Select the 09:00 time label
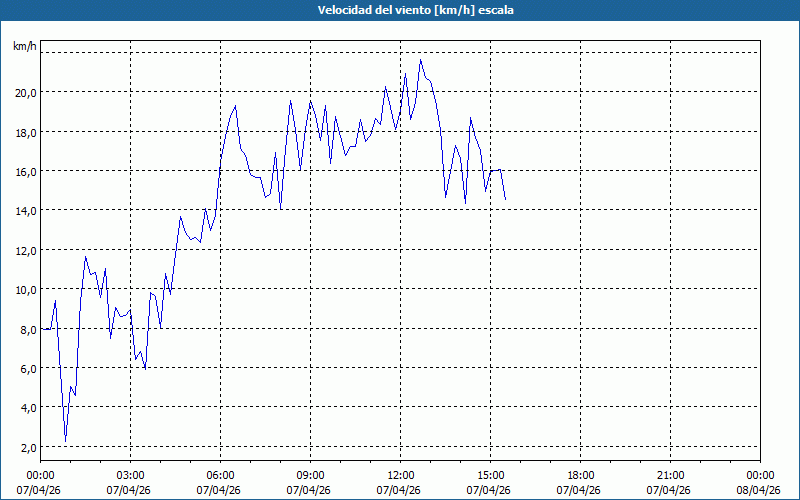The image size is (800, 500). 310,475
